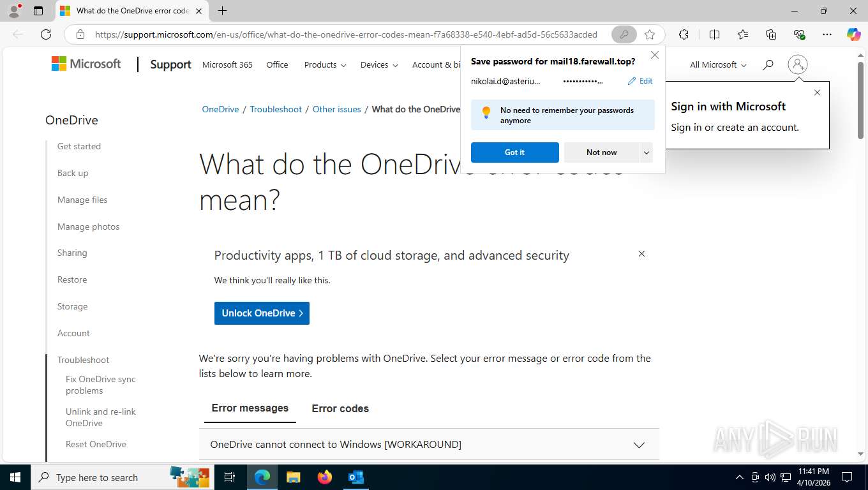Open Edge Settings and more menu
The width and height of the screenshot is (868, 490).
tap(827, 34)
